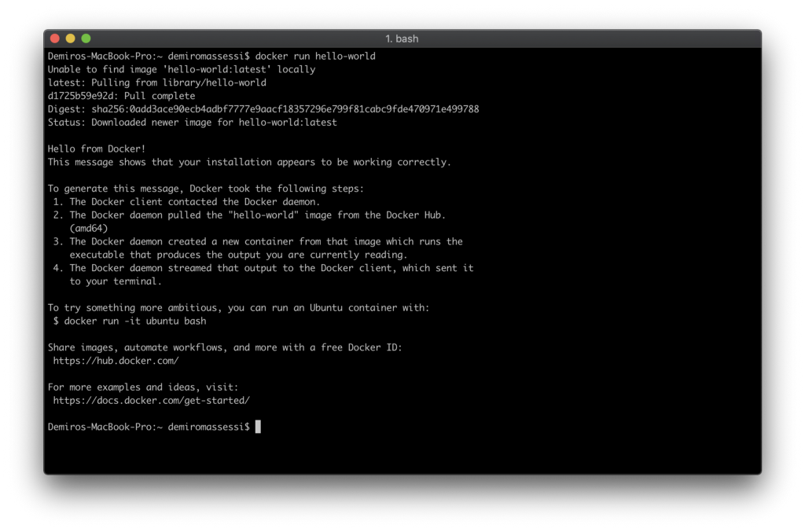
Task: Click the red close window button
Action: point(55,39)
